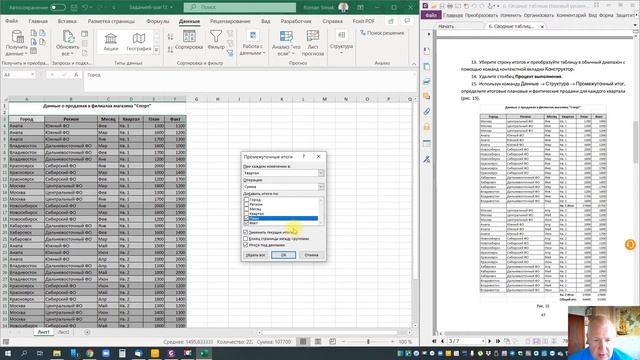Open the Структура outline icon
The image size is (640, 360).
click(341, 36)
